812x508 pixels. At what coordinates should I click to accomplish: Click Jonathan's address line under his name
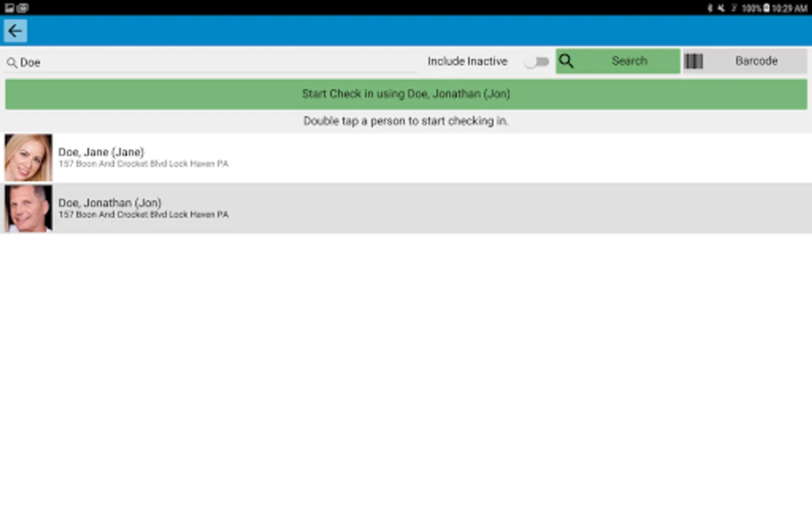[x=143, y=214]
